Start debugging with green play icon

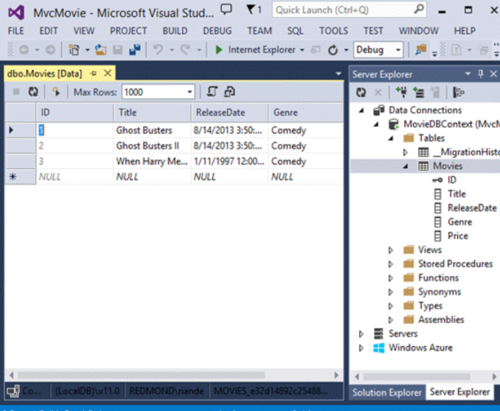219,50
